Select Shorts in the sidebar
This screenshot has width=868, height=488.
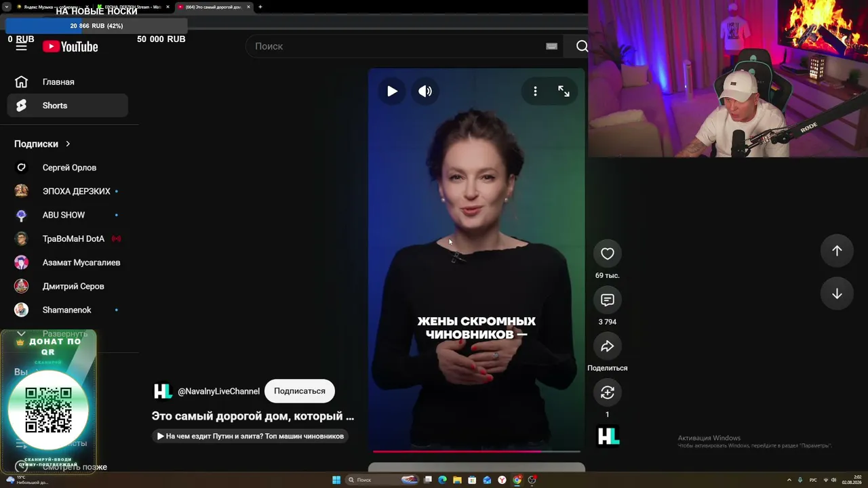pyautogui.click(x=67, y=106)
